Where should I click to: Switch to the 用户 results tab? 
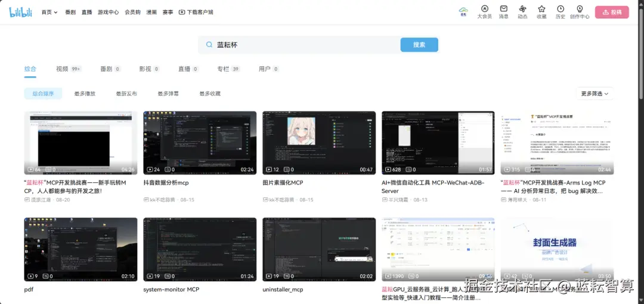(268, 69)
